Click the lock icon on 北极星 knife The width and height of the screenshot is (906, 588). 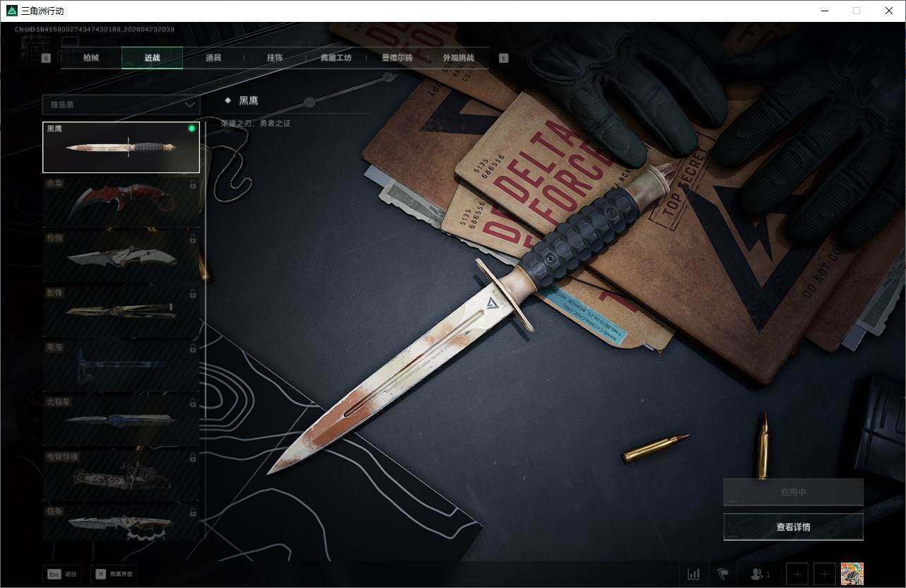click(x=193, y=403)
